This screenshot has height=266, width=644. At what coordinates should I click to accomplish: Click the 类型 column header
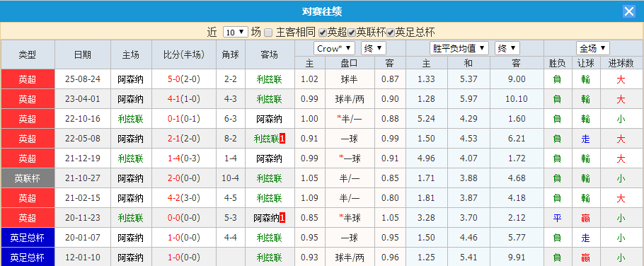[x=28, y=54]
